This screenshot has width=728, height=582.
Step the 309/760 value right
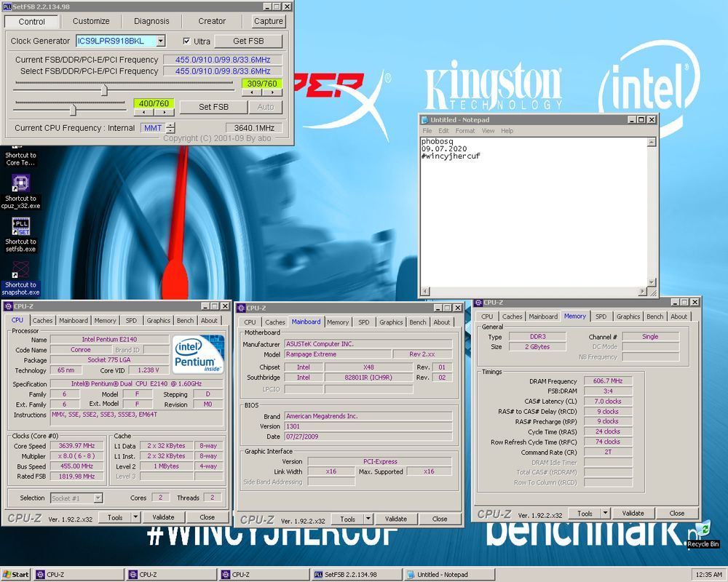click(272, 92)
